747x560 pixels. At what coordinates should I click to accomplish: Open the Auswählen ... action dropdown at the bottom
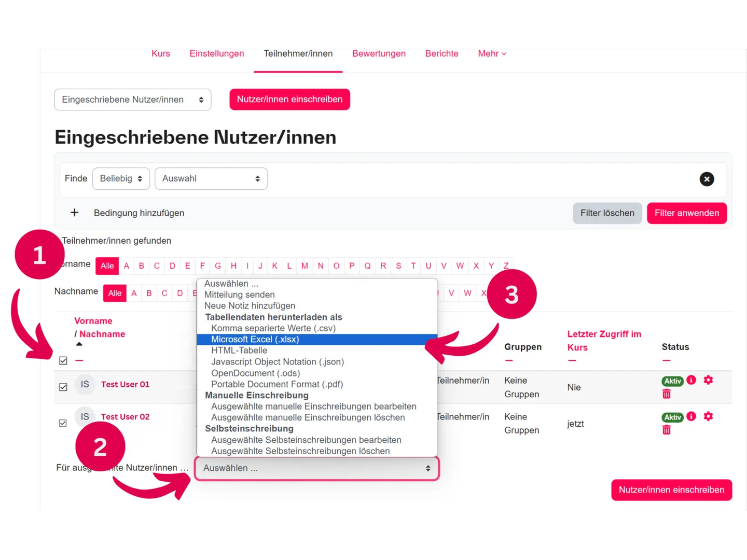tap(317, 468)
